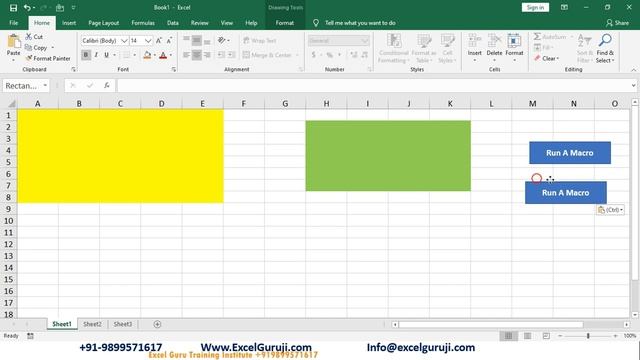
Task: Toggle Underline formatting
Action: [x=106, y=55]
